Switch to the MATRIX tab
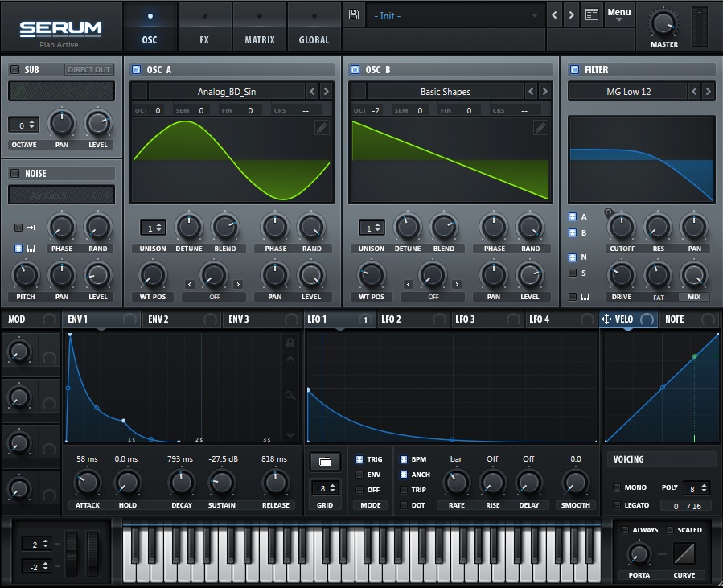 260,27
